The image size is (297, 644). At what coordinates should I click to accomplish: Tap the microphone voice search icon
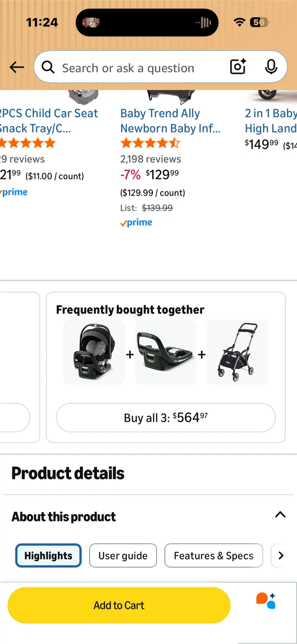point(271,67)
